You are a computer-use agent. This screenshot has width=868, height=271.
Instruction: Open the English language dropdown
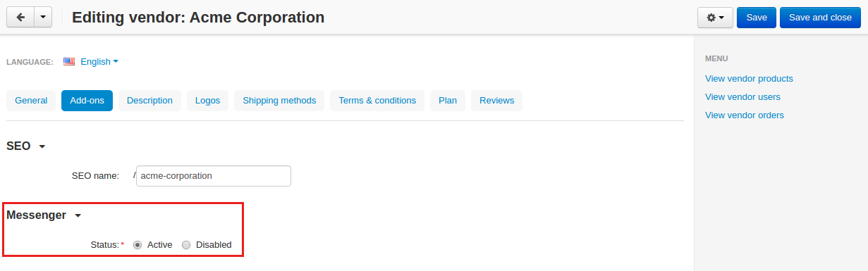point(99,62)
